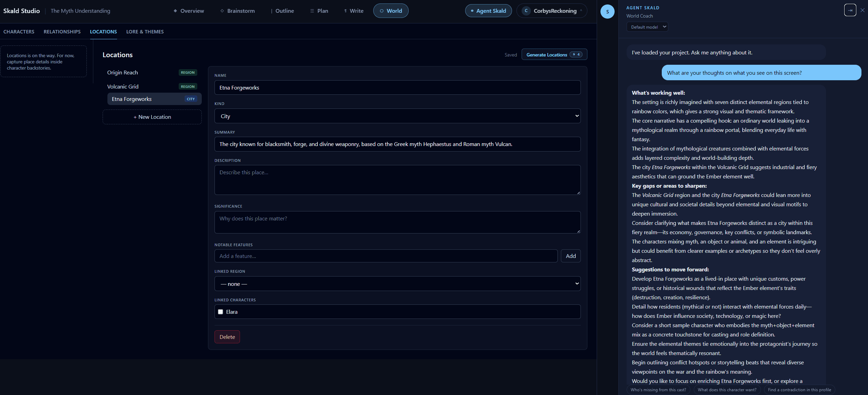This screenshot has height=395, width=868.
Task: Click the + New Location button
Action: 152,117
